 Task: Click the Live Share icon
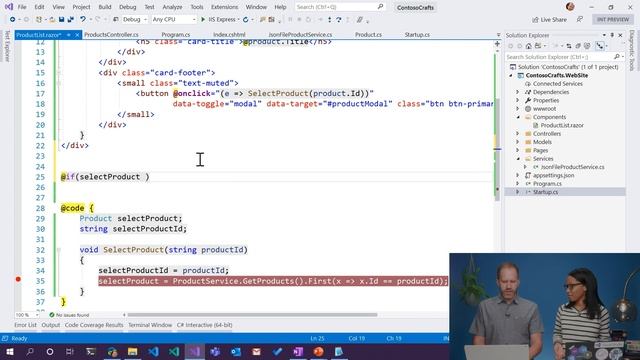pos(535,20)
